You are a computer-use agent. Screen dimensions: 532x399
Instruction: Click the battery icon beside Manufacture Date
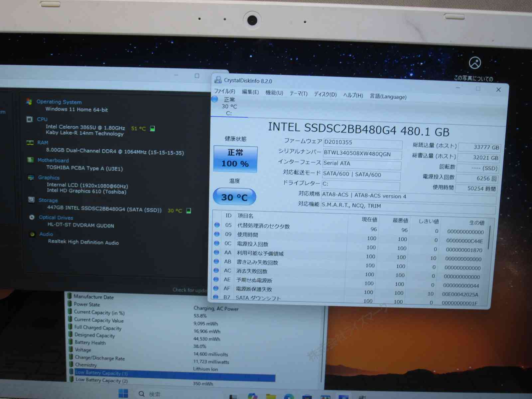[x=69, y=296]
